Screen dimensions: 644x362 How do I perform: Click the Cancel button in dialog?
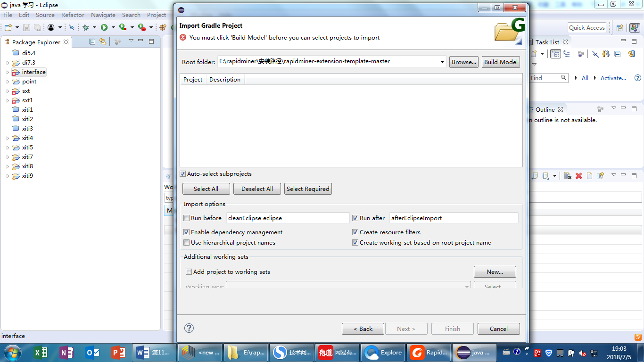pos(498,329)
